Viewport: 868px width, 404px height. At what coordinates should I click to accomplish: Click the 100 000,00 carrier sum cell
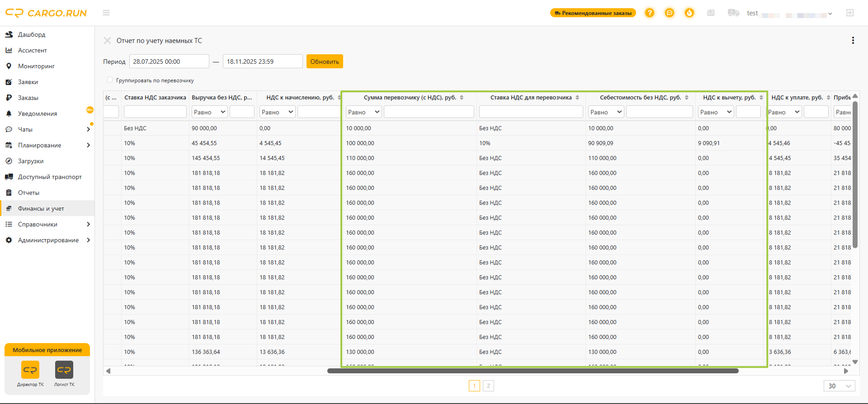pos(410,143)
